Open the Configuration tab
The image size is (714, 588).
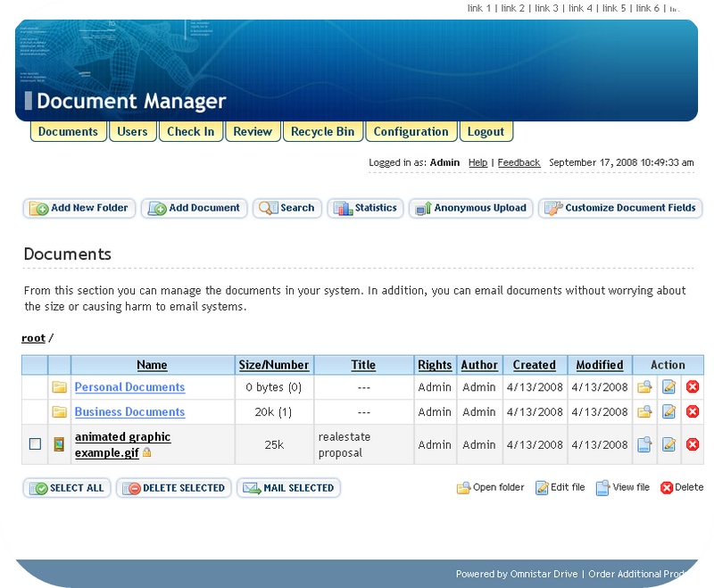tap(411, 132)
